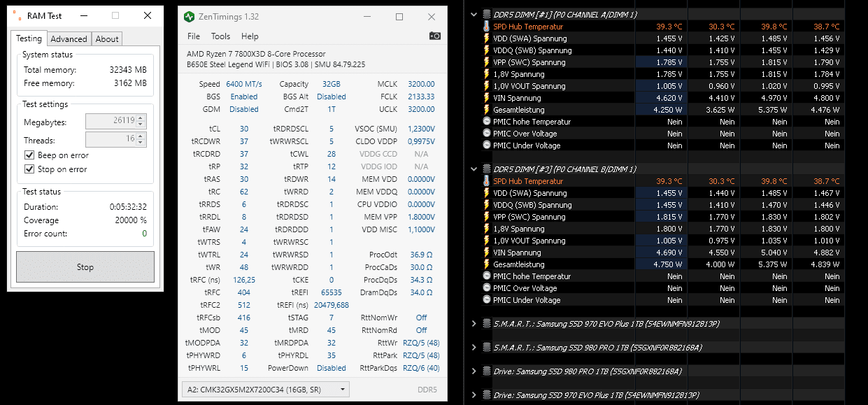
Task: Expand S.M.A.R.T. Samsung SSD 970 EVO Plus group
Action: click(474, 324)
